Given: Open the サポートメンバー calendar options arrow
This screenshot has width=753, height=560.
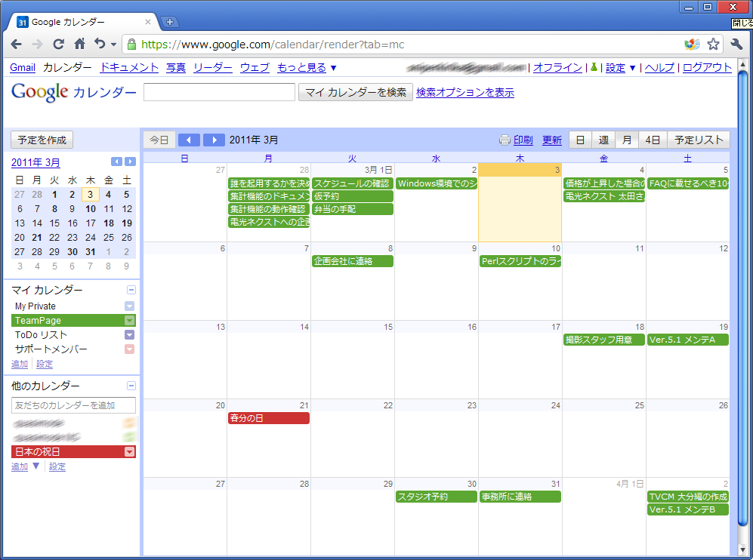Looking at the screenshot, I should coord(129,349).
